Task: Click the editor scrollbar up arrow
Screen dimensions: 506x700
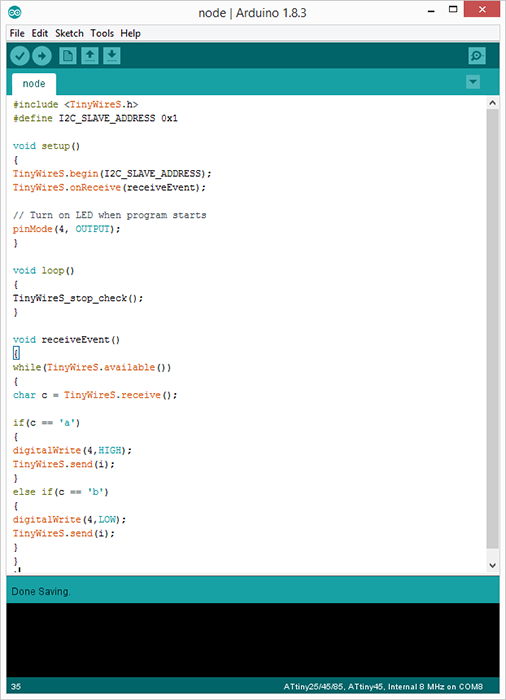Action: 492,103
